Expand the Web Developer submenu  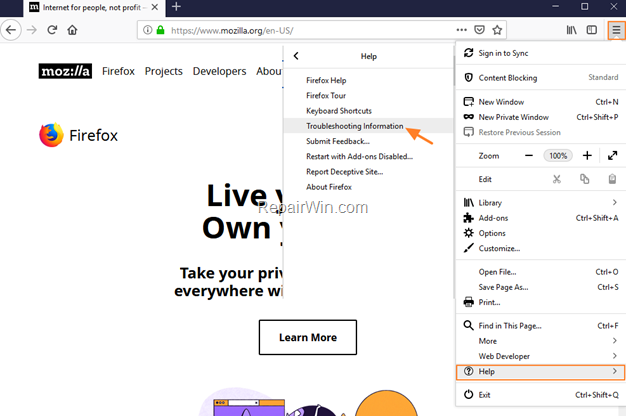(x=541, y=356)
